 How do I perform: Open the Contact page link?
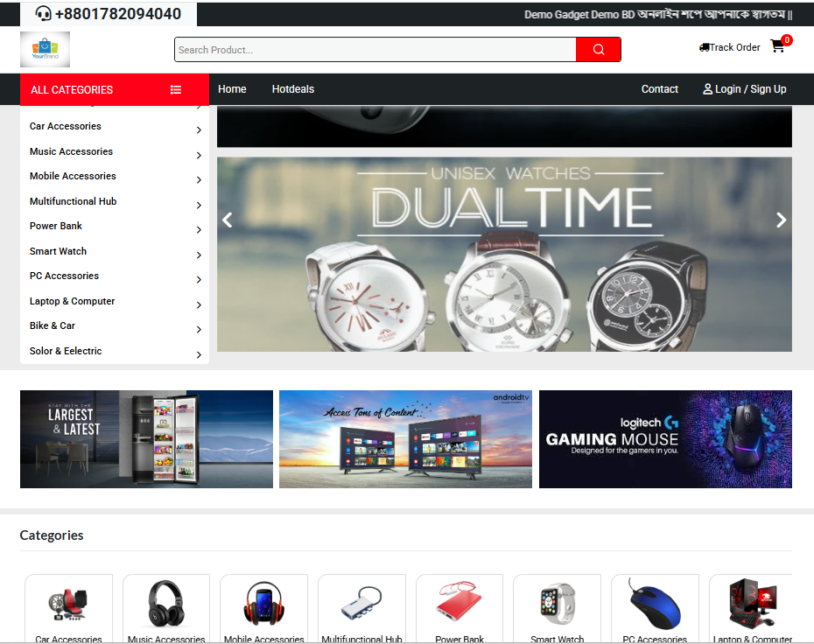[659, 89]
